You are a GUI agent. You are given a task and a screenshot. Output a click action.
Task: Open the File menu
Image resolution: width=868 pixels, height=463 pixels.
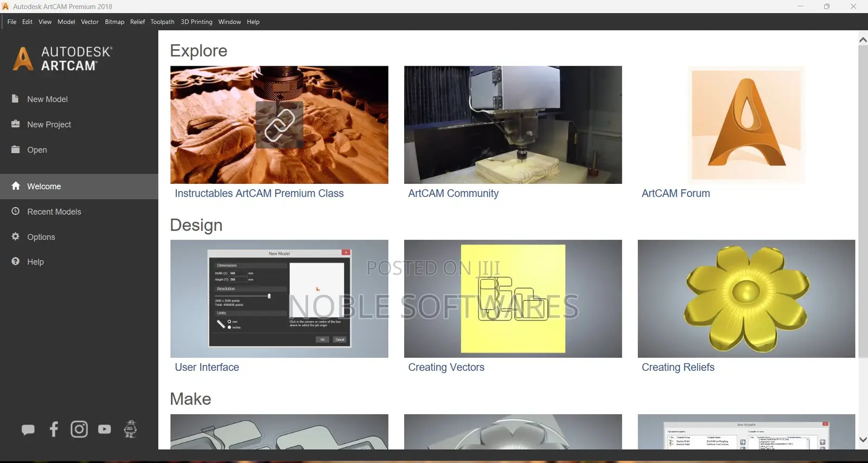click(12, 22)
